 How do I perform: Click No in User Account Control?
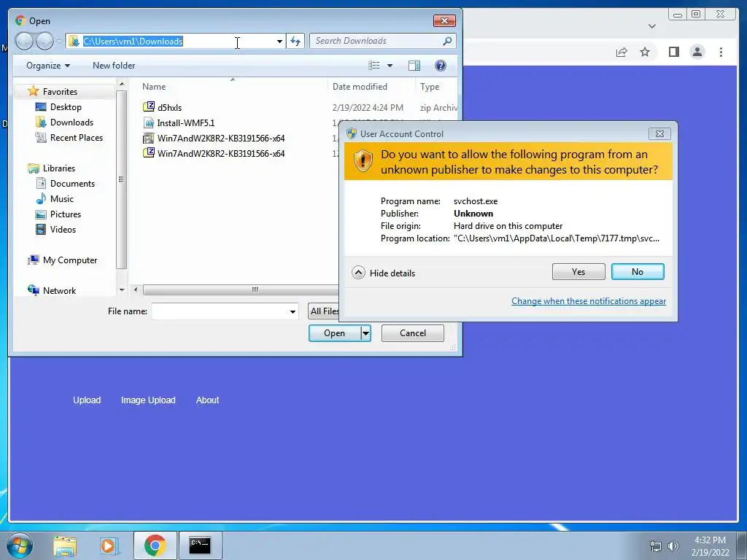638,272
